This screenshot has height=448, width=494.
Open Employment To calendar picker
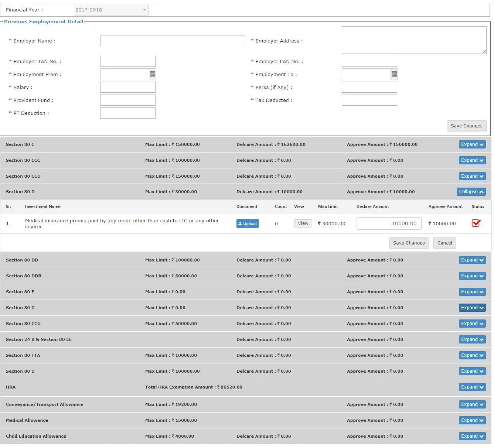394,74
